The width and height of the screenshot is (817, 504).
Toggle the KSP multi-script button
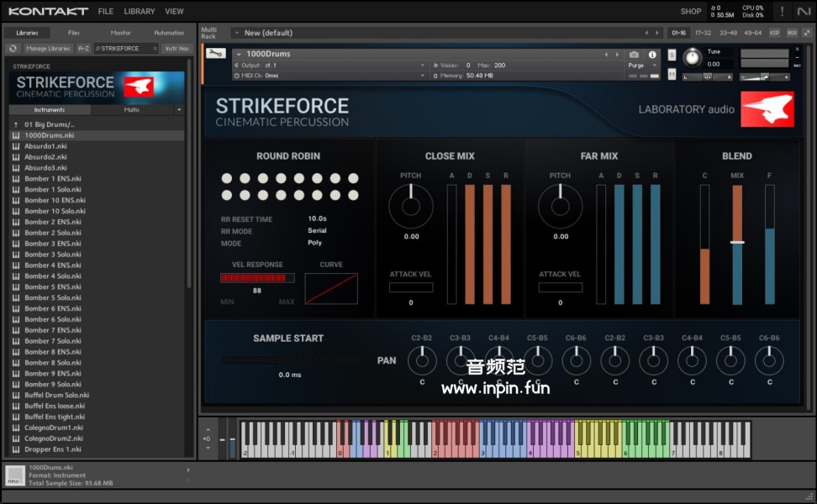pos(774,33)
